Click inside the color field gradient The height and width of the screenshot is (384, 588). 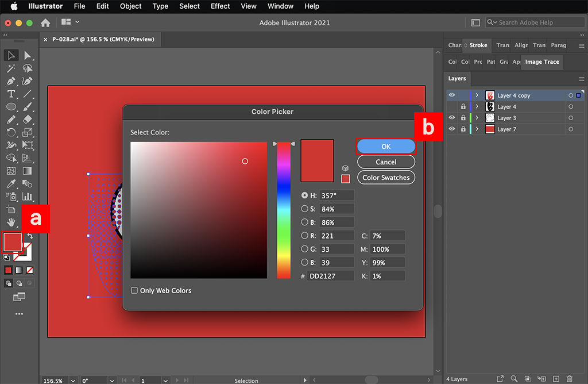click(x=198, y=210)
